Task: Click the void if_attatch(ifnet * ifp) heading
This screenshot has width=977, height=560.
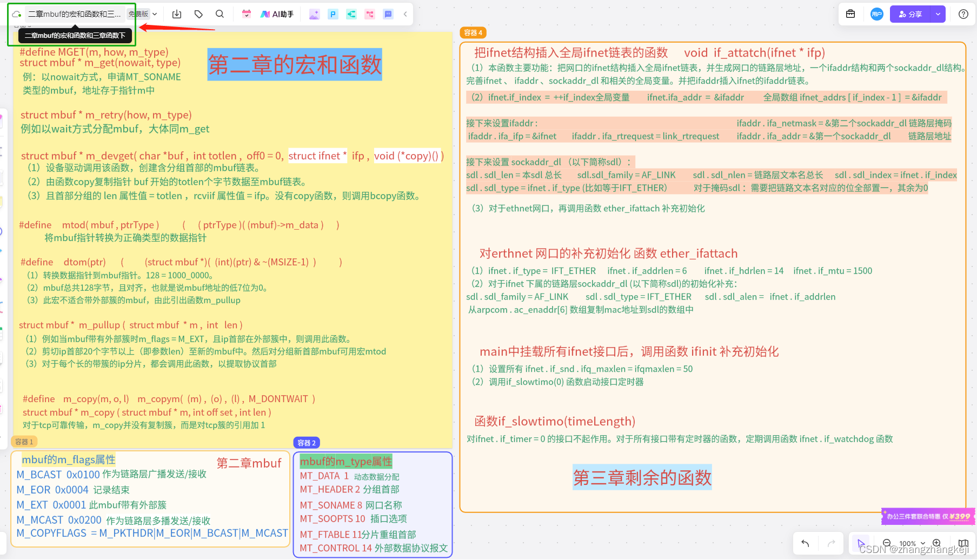Action: click(x=754, y=52)
